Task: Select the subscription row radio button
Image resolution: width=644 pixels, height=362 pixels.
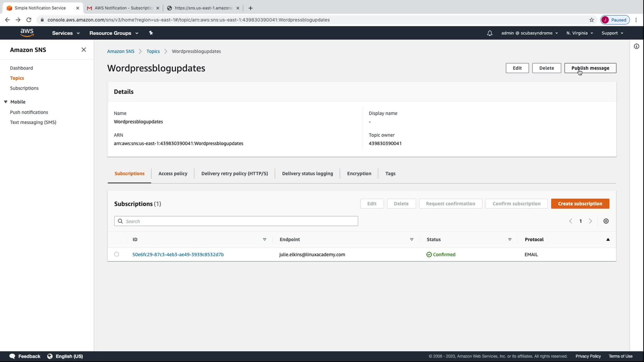Action: 117,254
